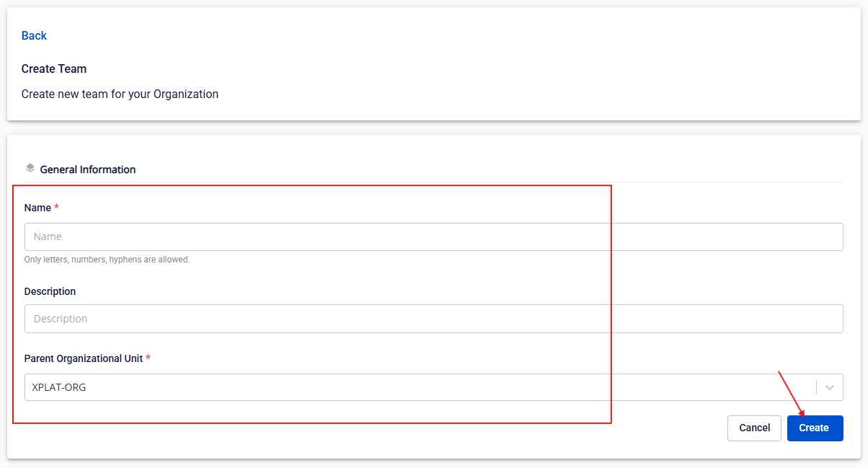Click the vertical divider inside the dropdown

tap(817, 387)
